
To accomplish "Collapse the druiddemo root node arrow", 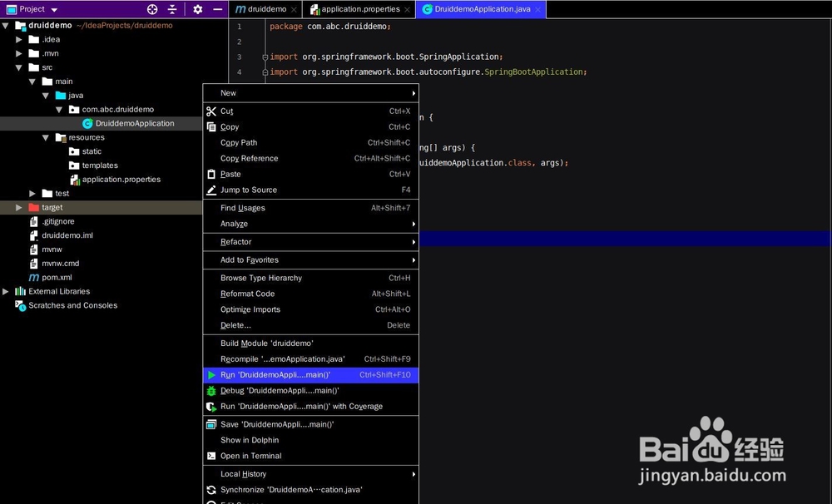I will tap(5, 25).
